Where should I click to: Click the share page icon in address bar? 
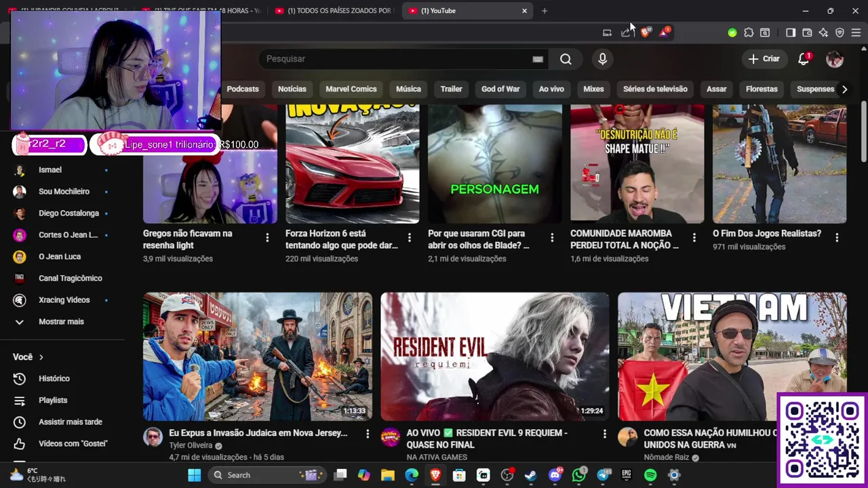click(x=627, y=33)
